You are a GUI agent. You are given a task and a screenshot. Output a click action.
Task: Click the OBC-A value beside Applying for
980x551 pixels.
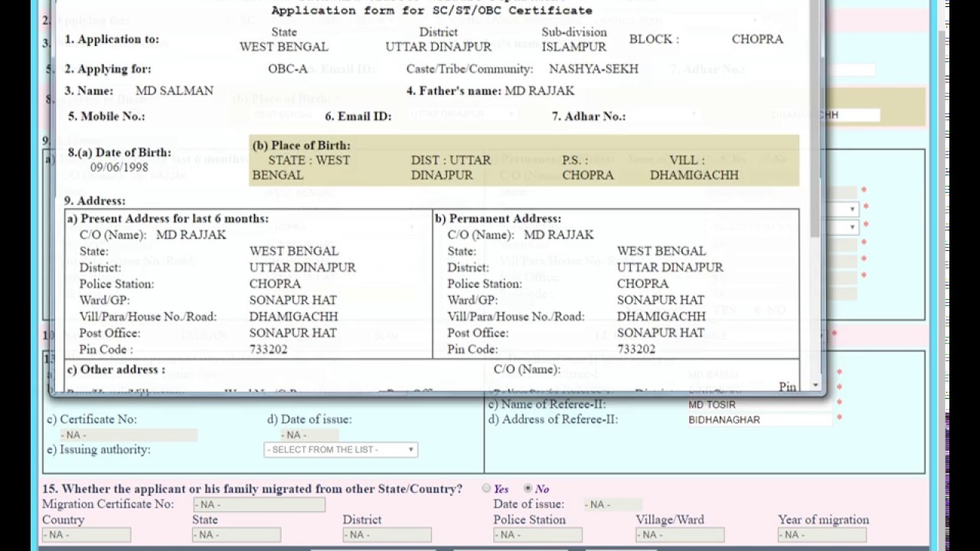[x=288, y=69]
